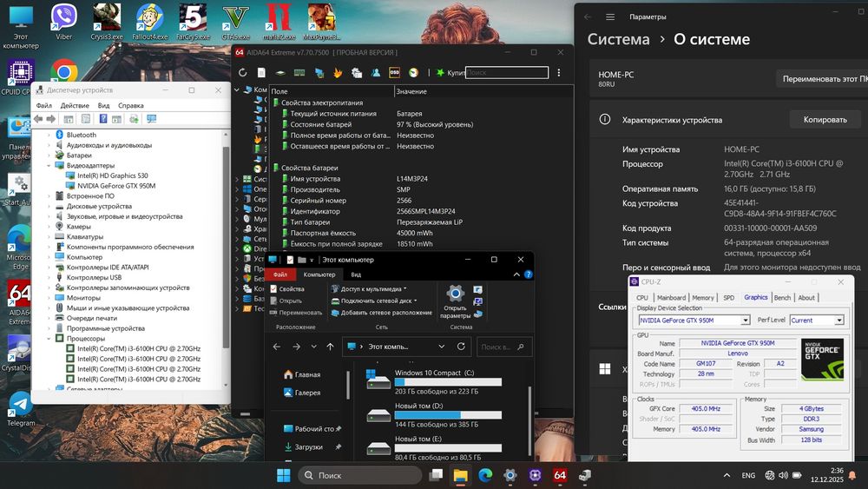Select NVIDIA GeForce GTX 950M in Device Manager
This screenshot has height=489, width=868.
point(116,186)
